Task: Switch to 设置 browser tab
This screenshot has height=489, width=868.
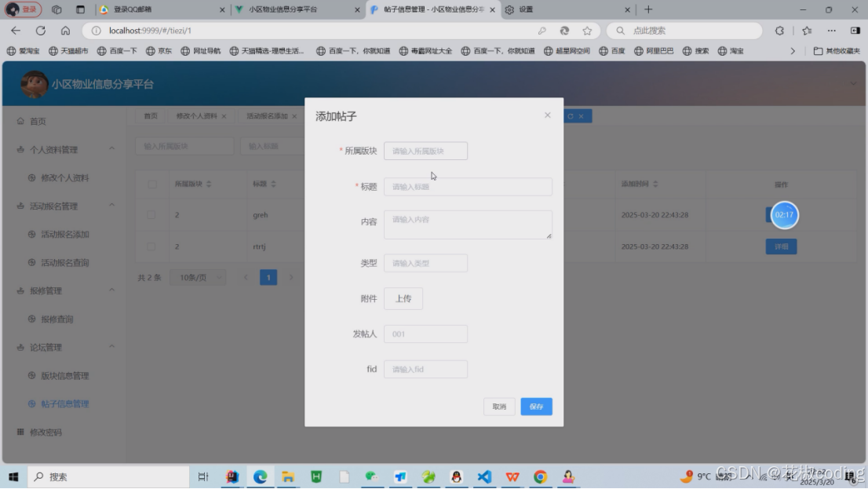Action: point(568,9)
